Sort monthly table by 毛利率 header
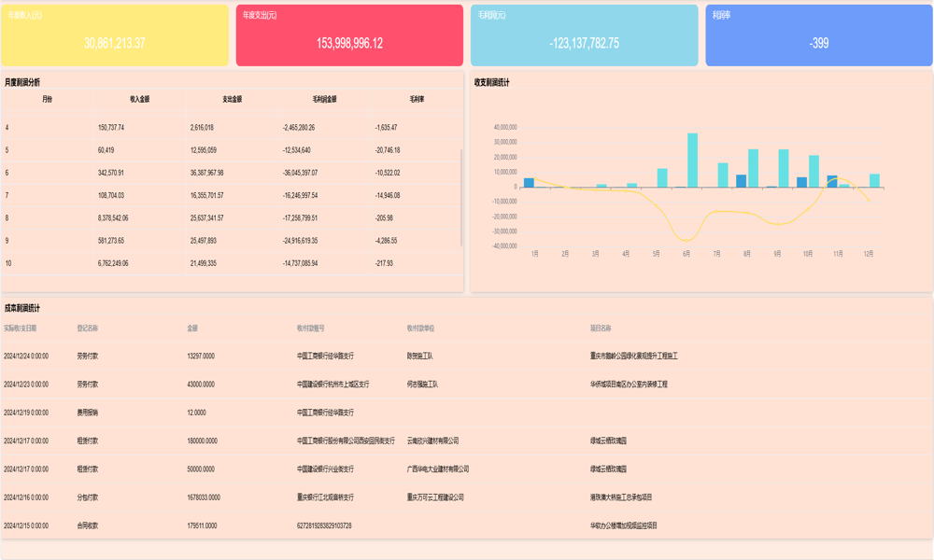Viewport: 934px width, 560px height. click(417, 99)
